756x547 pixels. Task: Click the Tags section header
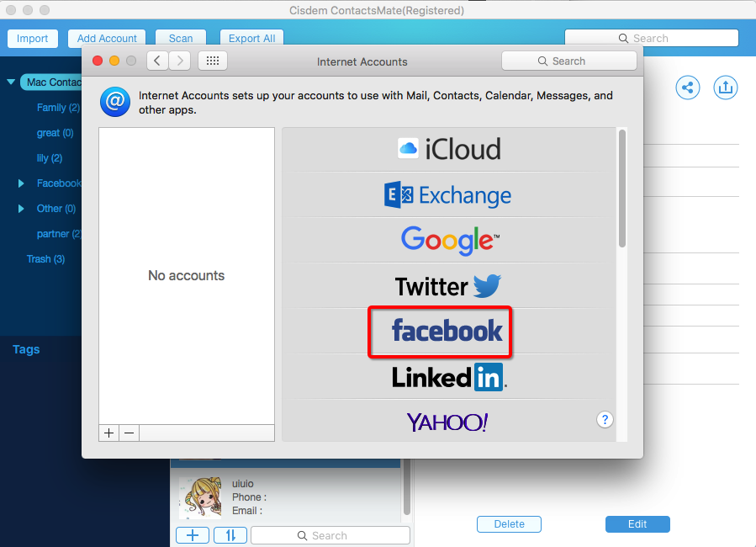click(26, 349)
